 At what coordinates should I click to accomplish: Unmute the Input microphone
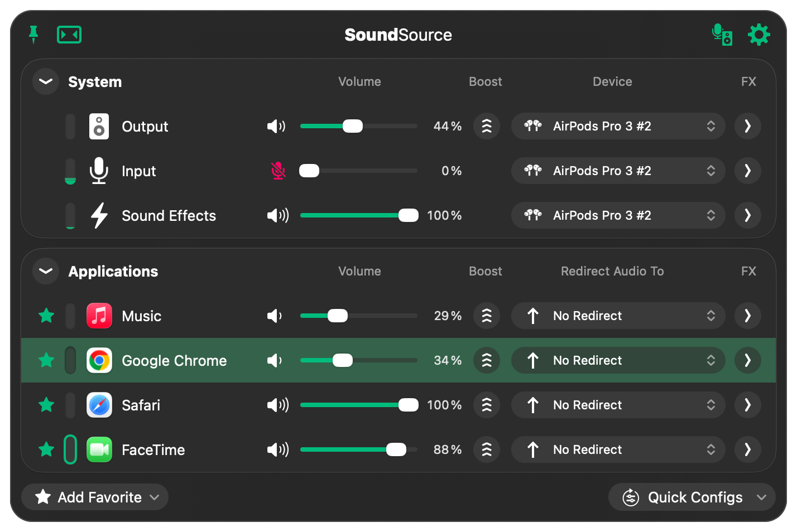point(278,171)
